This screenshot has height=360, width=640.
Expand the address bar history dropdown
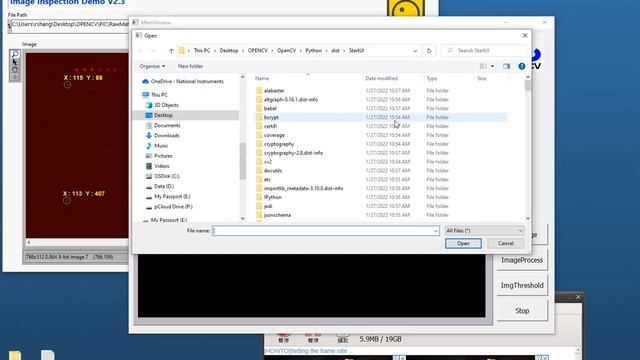415,51
